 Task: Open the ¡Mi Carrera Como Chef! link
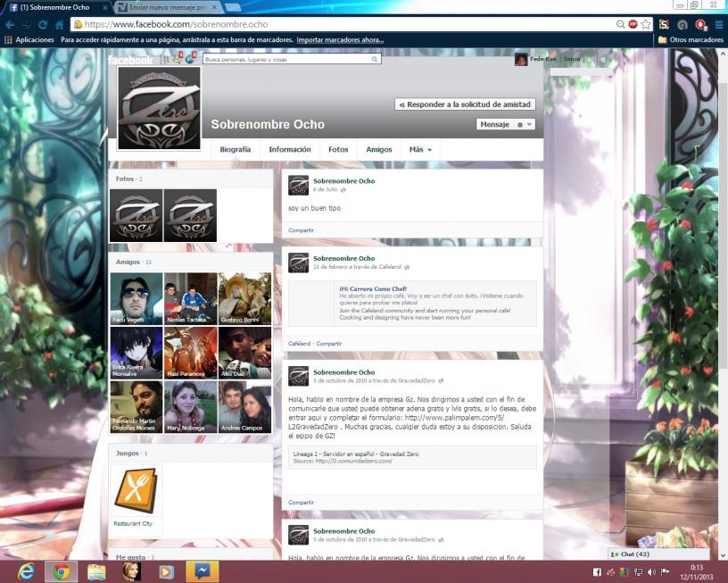(x=373, y=289)
